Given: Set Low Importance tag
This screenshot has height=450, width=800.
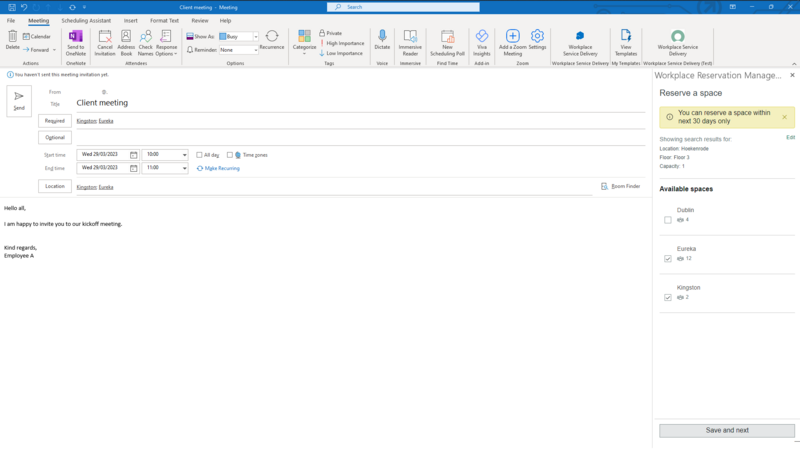Looking at the screenshot, I should click(341, 53).
